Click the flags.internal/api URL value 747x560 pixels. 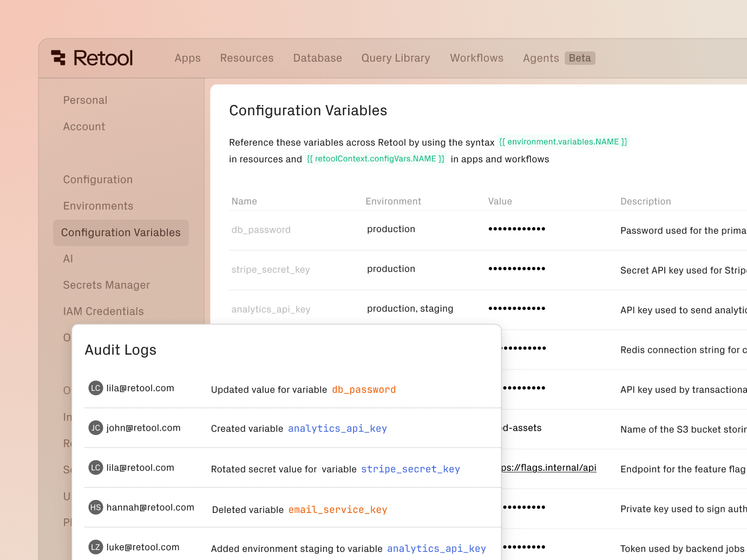point(549,467)
